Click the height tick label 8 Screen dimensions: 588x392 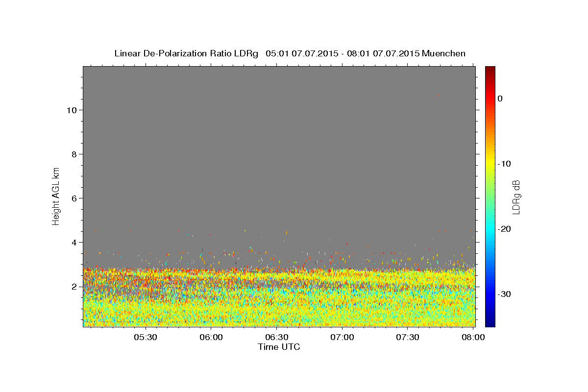point(74,154)
